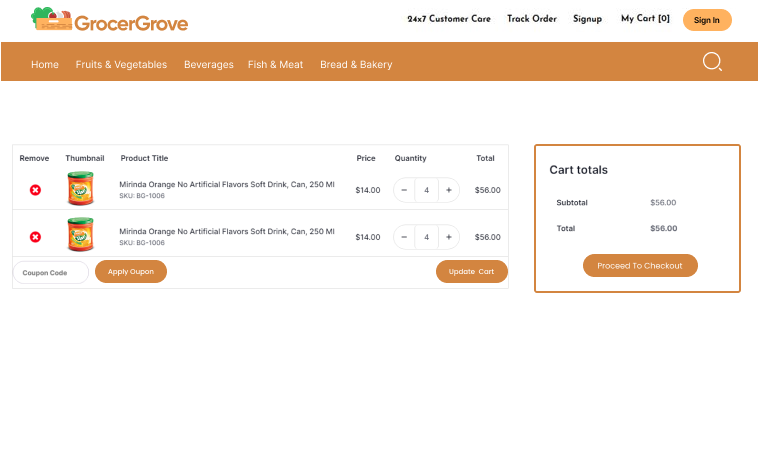Increase quantity of first cart item
758x473 pixels.
tap(449, 190)
